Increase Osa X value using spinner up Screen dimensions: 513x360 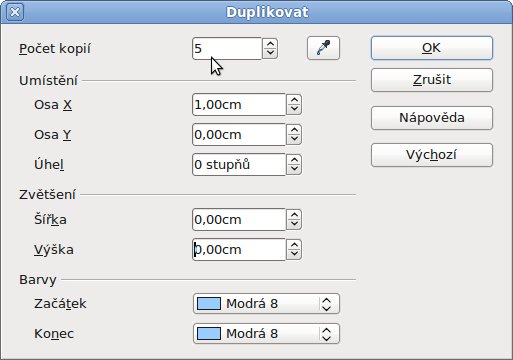(294, 100)
